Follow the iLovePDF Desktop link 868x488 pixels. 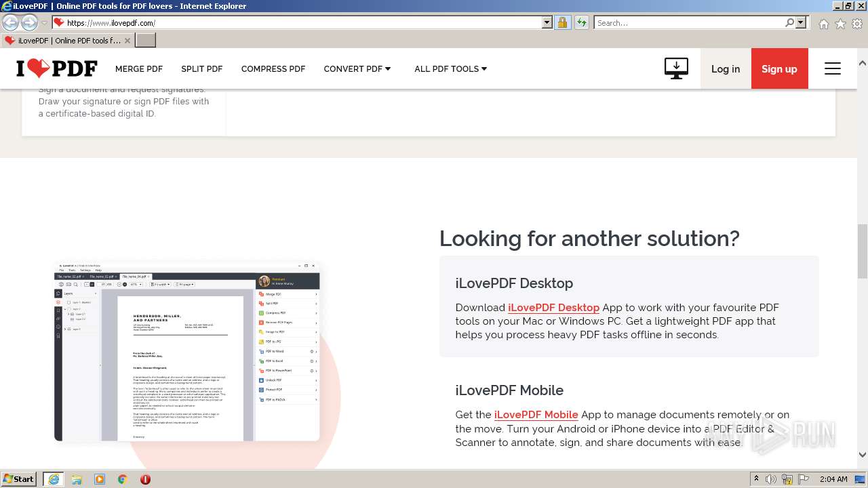click(x=553, y=308)
